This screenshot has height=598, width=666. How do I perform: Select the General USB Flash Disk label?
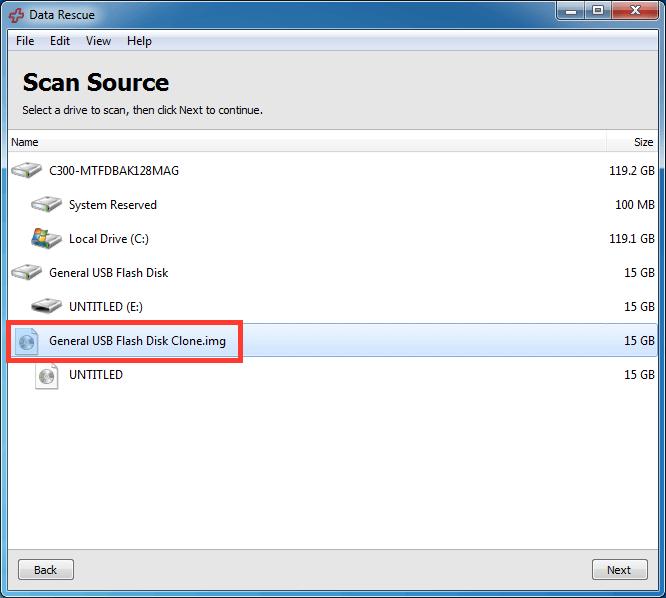coord(108,273)
